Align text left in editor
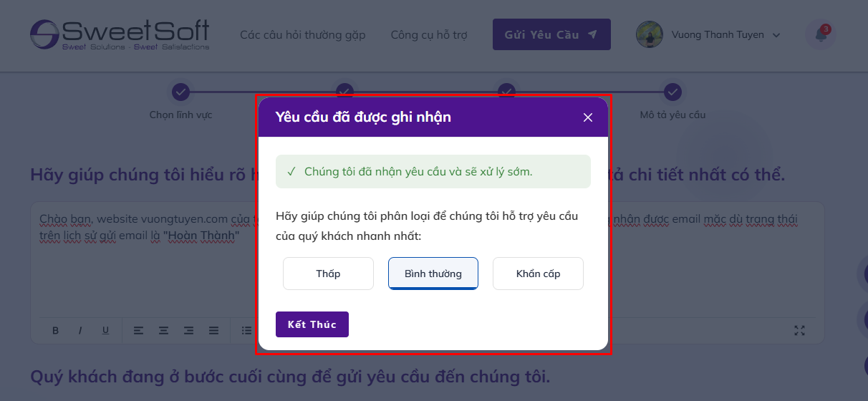This screenshot has width=868, height=401. click(x=138, y=330)
